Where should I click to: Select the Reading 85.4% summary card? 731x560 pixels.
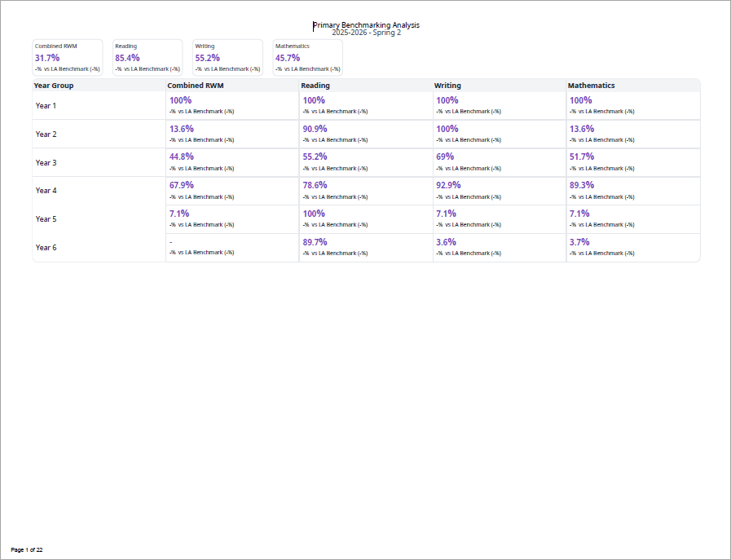(147, 57)
